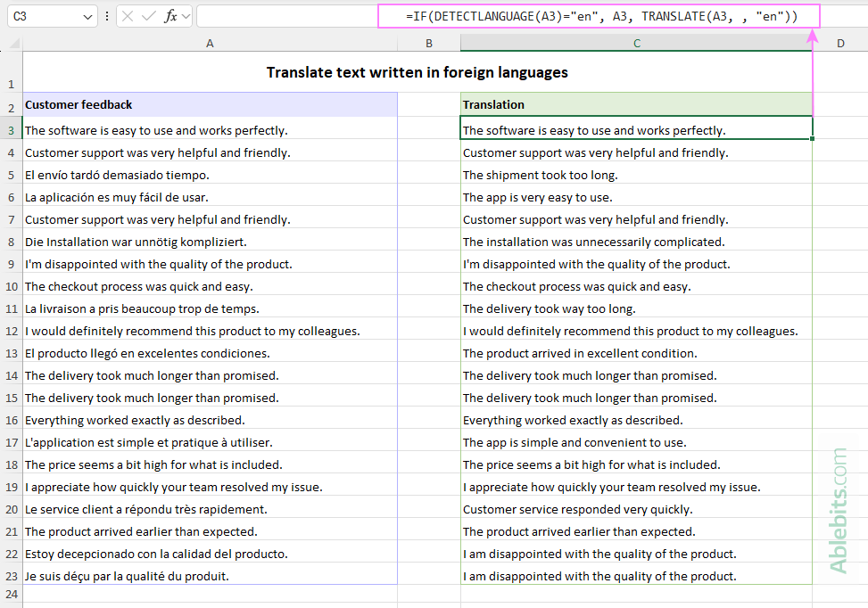The width and height of the screenshot is (868, 608).
Task: Select translation 'The delivery took way too long.'
Action: pos(637,308)
